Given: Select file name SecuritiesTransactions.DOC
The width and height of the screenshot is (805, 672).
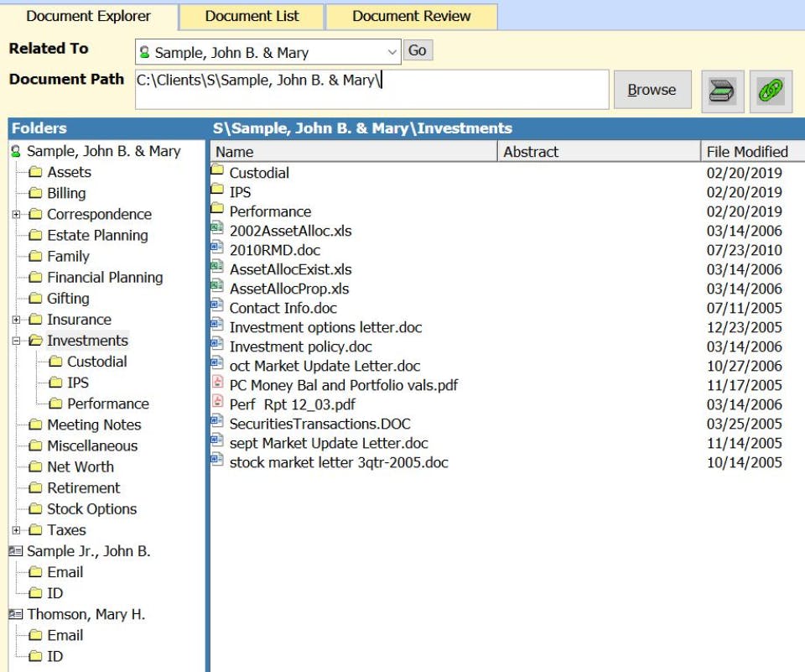Looking at the screenshot, I should tap(319, 424).
